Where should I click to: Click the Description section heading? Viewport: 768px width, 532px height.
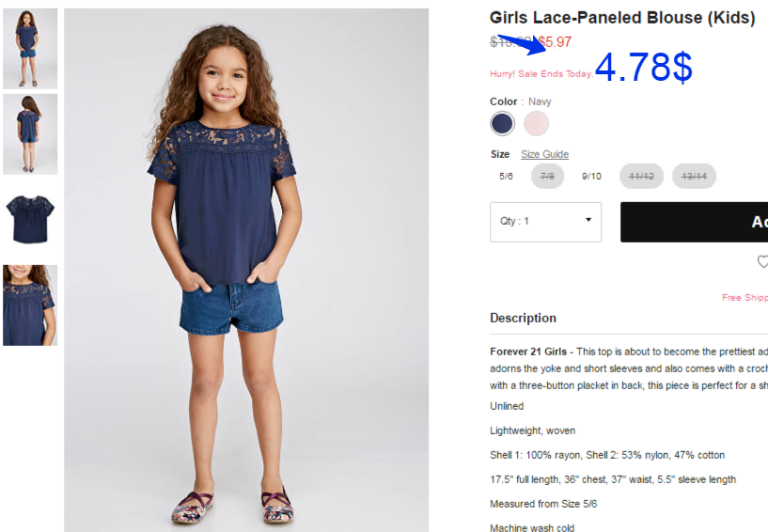coord(523,318)
